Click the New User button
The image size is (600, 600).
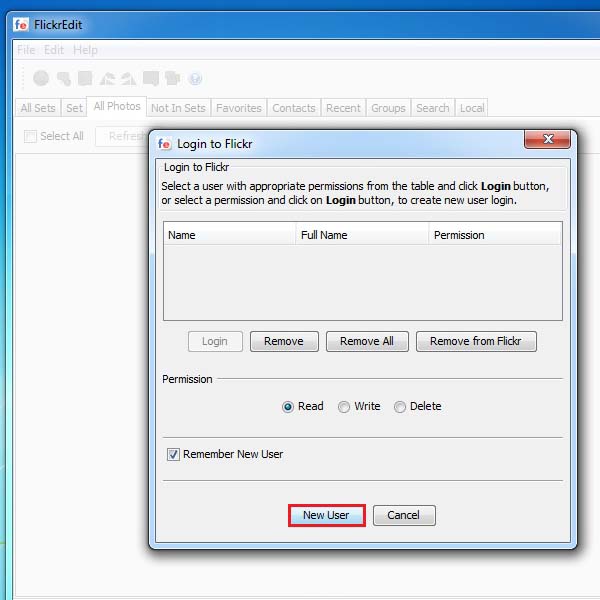click(x=326, y=515)
